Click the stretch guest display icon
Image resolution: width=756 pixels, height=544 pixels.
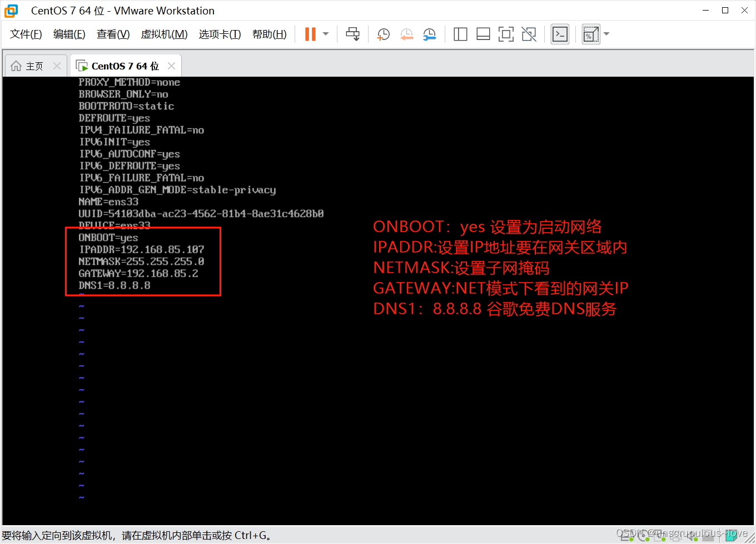pyautogui.click(x=591, y=34)
